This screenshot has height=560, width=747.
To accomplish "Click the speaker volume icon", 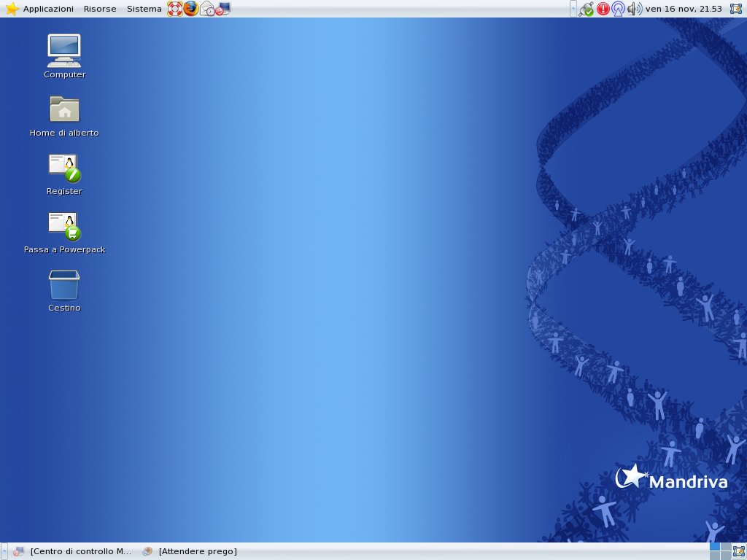I will 634,9.
